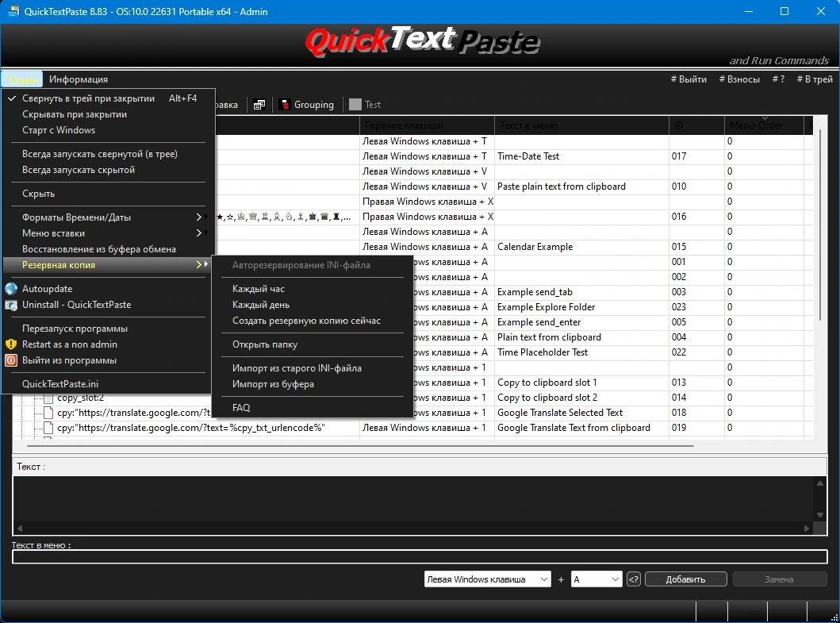Click the window-list icon left of Grouping
Viewport: 840px width, 623px height.
click(x=259, y=105)
